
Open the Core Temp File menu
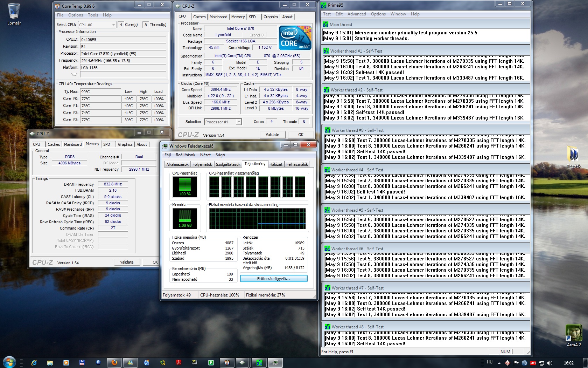60,15
